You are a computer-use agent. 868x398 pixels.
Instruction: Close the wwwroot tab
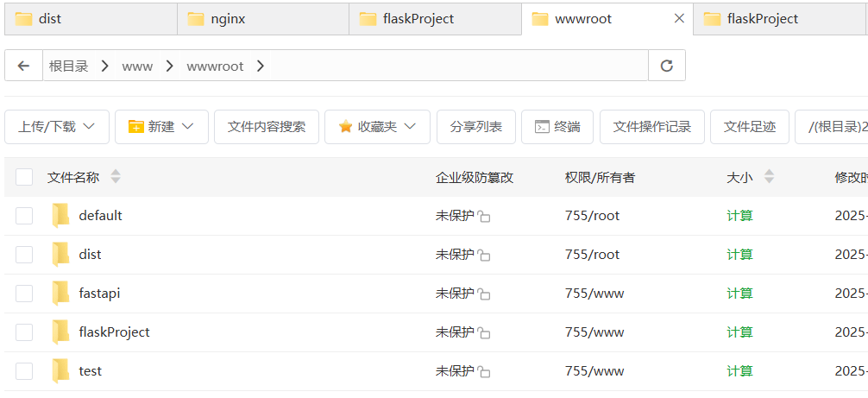[679, 18]
